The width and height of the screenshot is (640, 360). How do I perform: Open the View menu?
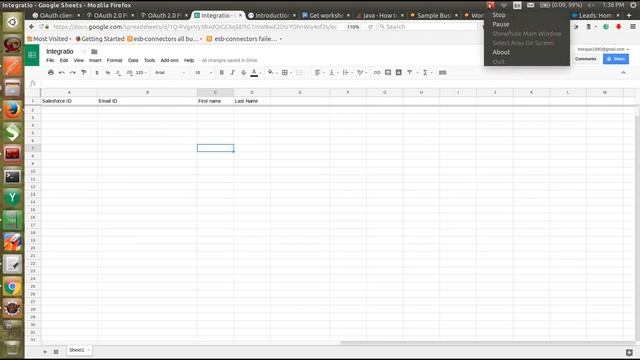[x=78, y=60]
